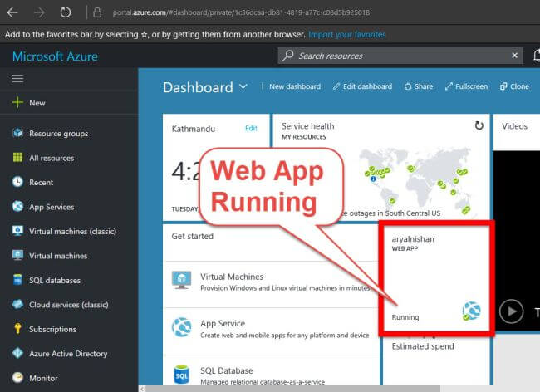Click the web app globe status icon
The image size is (540, 392).
[x=472, y=311]
